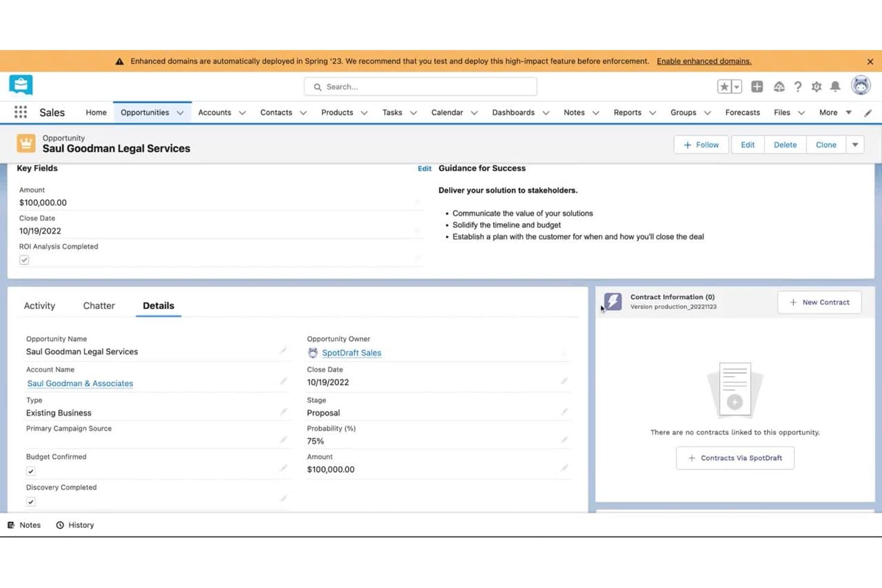Click the Opportunity crown icon
This screenshot has width=882, height=588.
tap(26, 144)
